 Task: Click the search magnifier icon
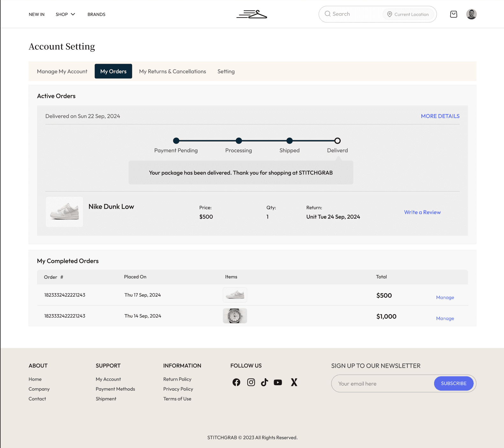[328, 14]
